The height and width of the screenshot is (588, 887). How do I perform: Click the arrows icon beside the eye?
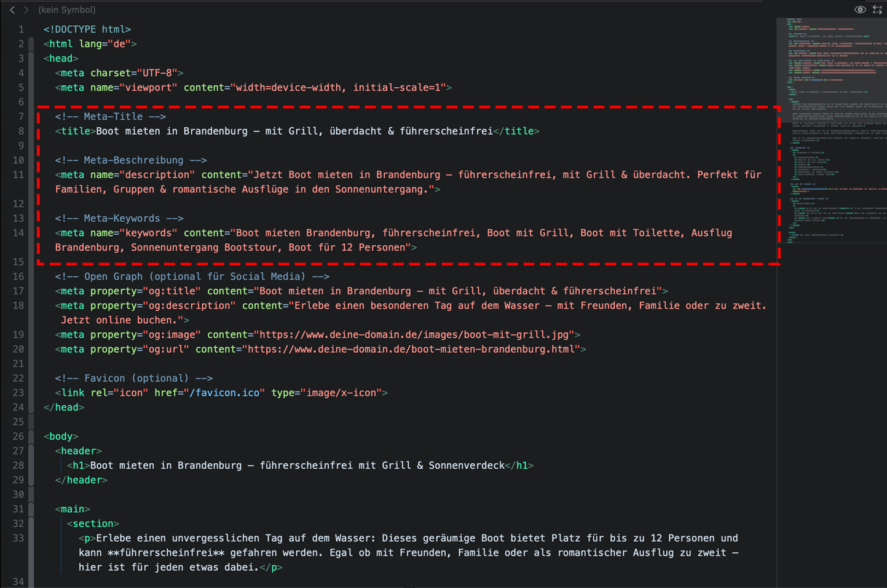pyautogui.click(x=877, y=10)
